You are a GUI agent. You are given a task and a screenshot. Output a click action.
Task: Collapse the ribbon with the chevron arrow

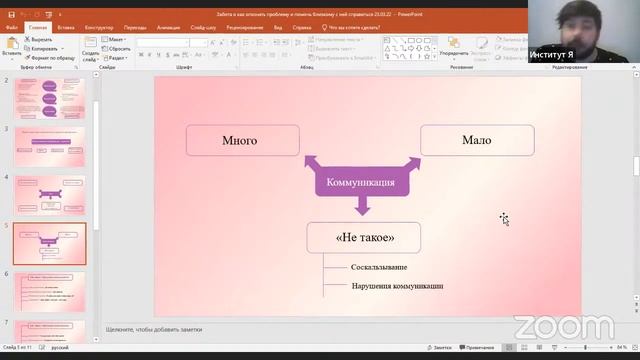point(634,67)
